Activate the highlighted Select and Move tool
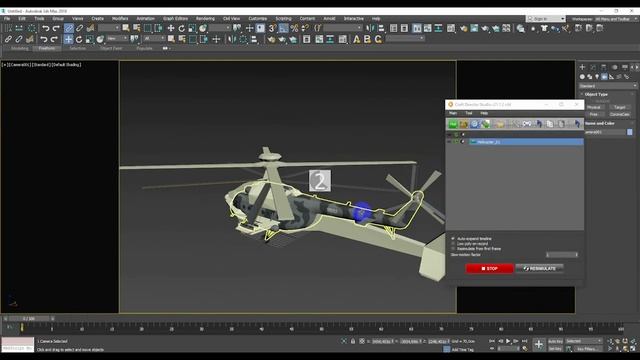This screenshot has width=640, height=360. [68, 39]
